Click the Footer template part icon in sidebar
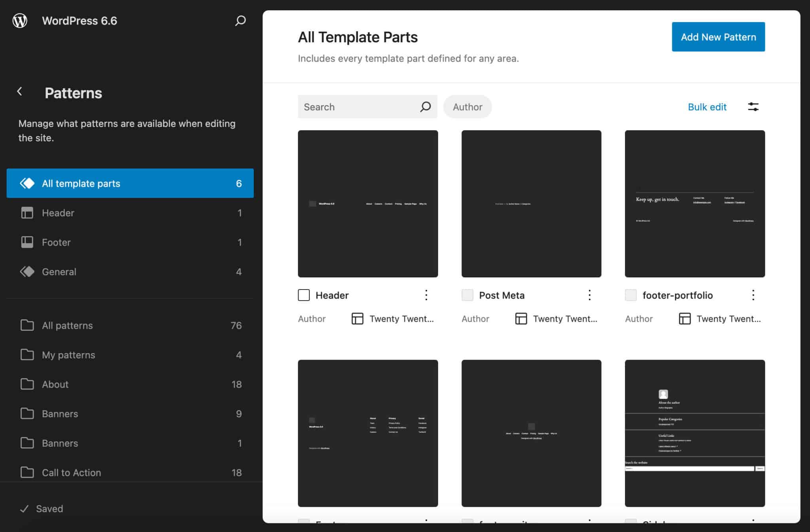 click(27, 242)
